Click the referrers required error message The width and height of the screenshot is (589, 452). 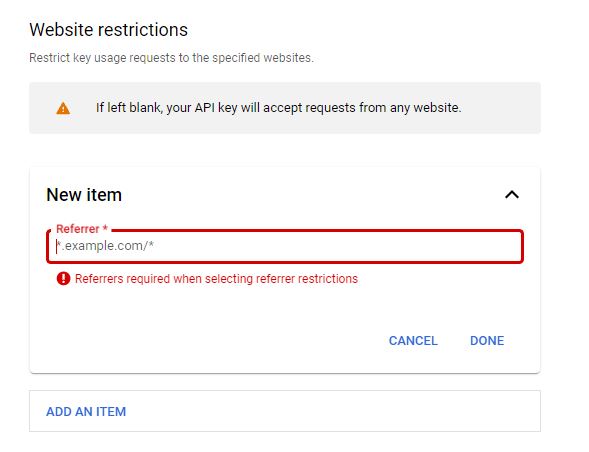tap(216, 279)
